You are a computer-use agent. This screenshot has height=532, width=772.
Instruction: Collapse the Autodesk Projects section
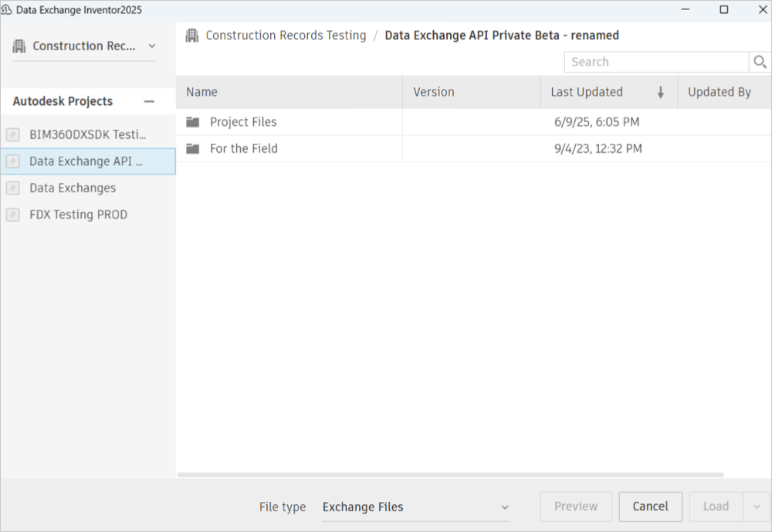(149, 101)
